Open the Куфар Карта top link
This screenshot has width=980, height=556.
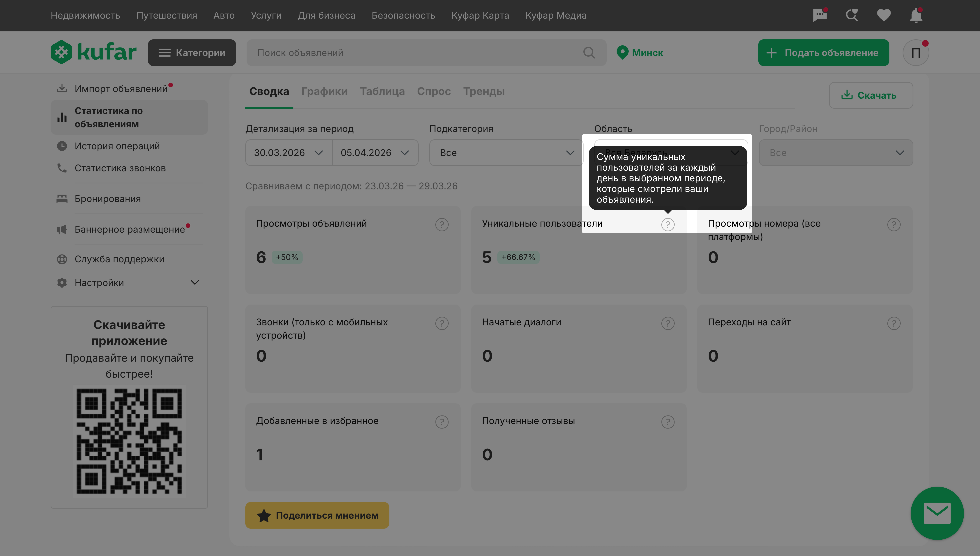pyautogui.click(x=480, y=15)
